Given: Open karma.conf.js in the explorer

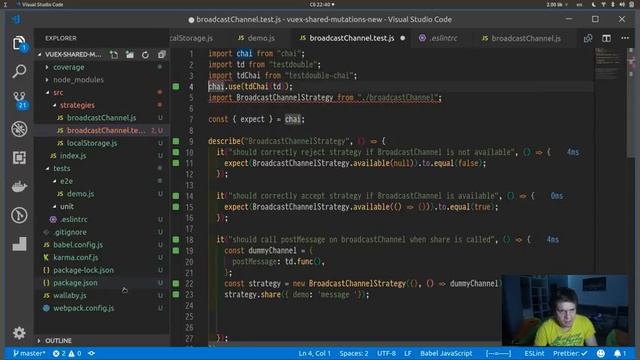Looking at the screenshot, I should [x=76, y=257].
